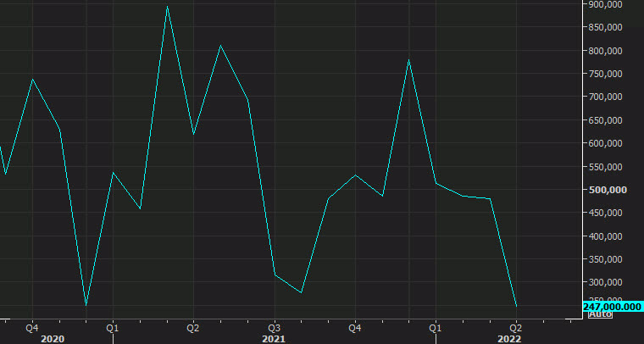Click the Q1 label of year 2022
Image resolution: width=644 pixels, height=344 pixels.
point(436,329)
